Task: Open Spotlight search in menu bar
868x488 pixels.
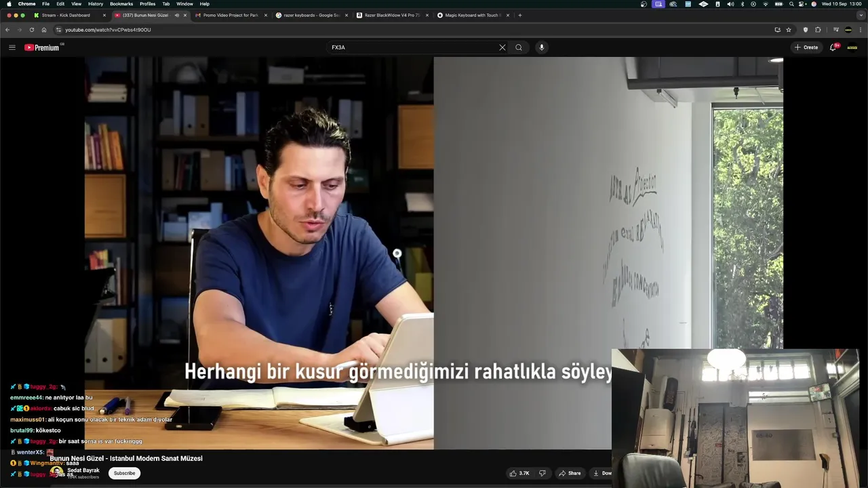Action: (791, 4)
